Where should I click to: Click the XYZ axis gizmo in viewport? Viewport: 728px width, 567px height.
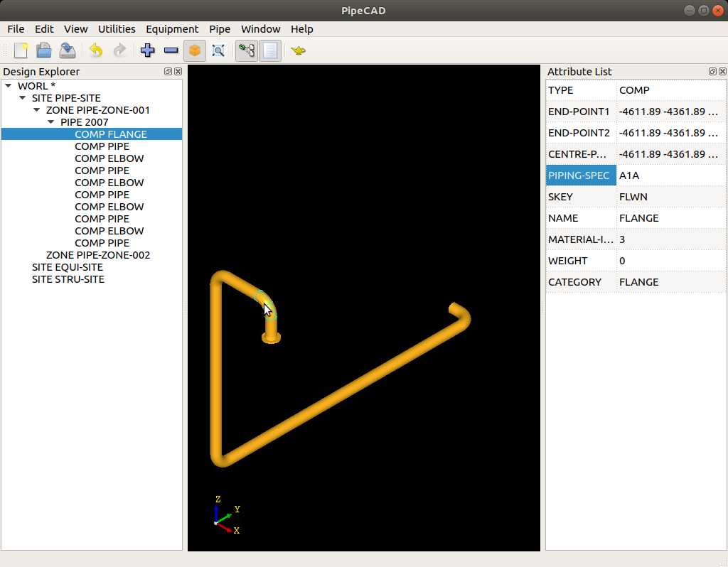tap(227, 515)
